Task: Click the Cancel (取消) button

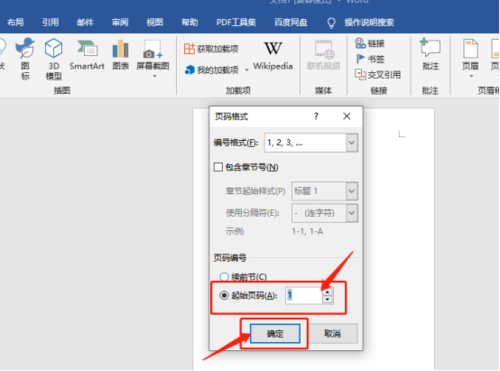Action: coord(332,333)
